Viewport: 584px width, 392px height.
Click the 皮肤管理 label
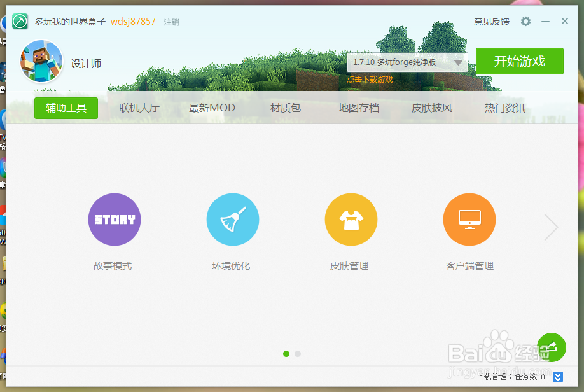(x=349, y=265)
